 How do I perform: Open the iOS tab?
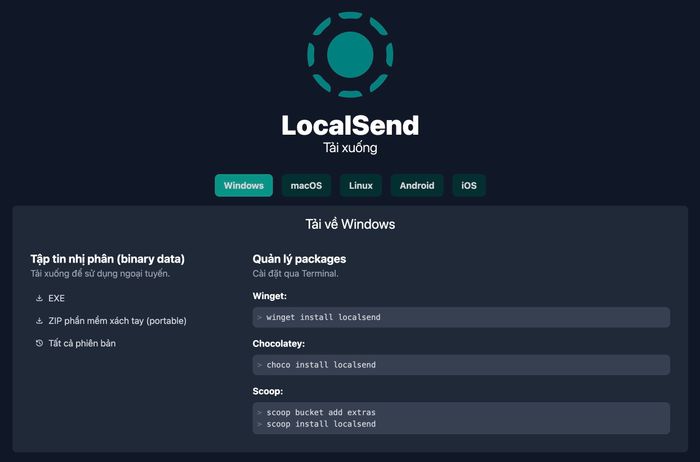pos(469,185)
